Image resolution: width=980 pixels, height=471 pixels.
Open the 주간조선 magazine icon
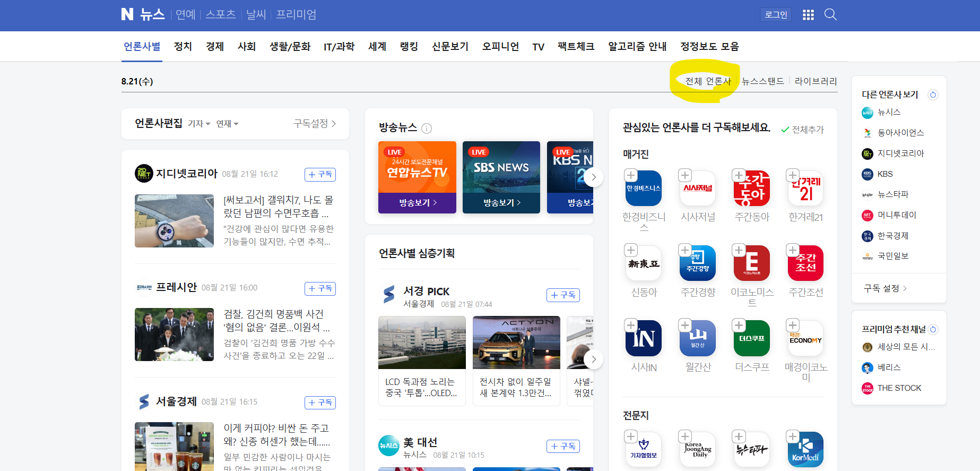pyautogui.click(x=805, y=263)
